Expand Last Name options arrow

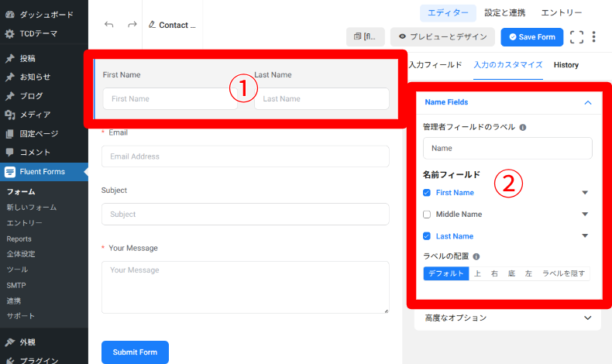coord(585,235)
